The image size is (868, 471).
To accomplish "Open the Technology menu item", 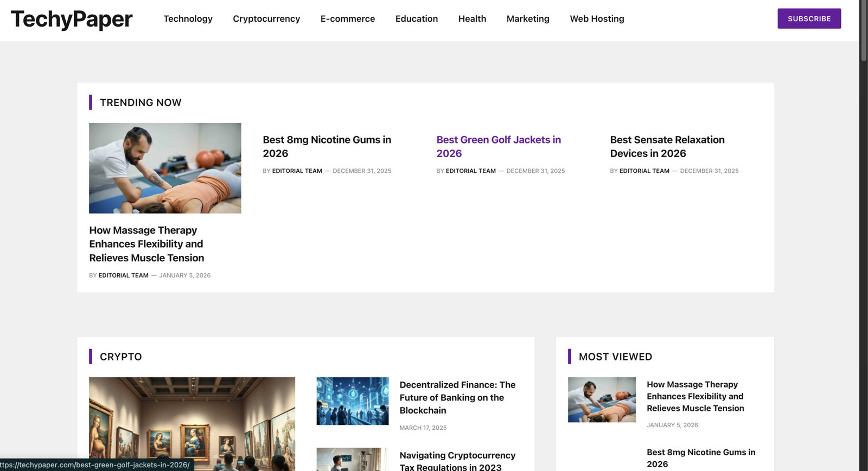I will [188, 19].
